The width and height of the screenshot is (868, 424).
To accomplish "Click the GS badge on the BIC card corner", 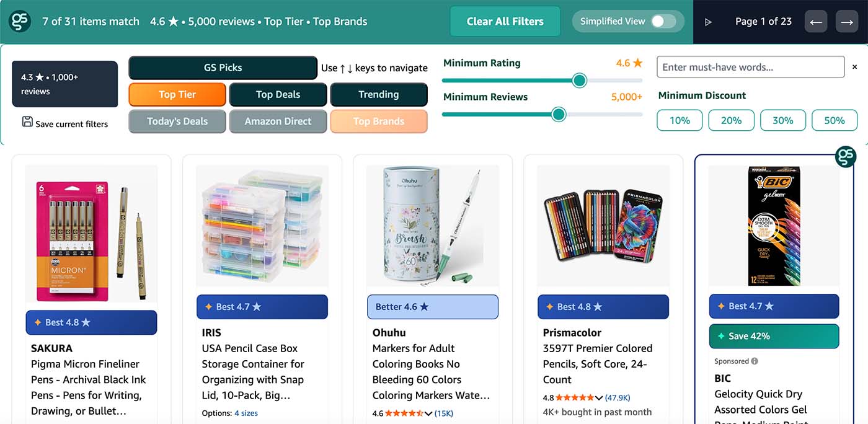I will pyautogui.click(x=846, y=157).
